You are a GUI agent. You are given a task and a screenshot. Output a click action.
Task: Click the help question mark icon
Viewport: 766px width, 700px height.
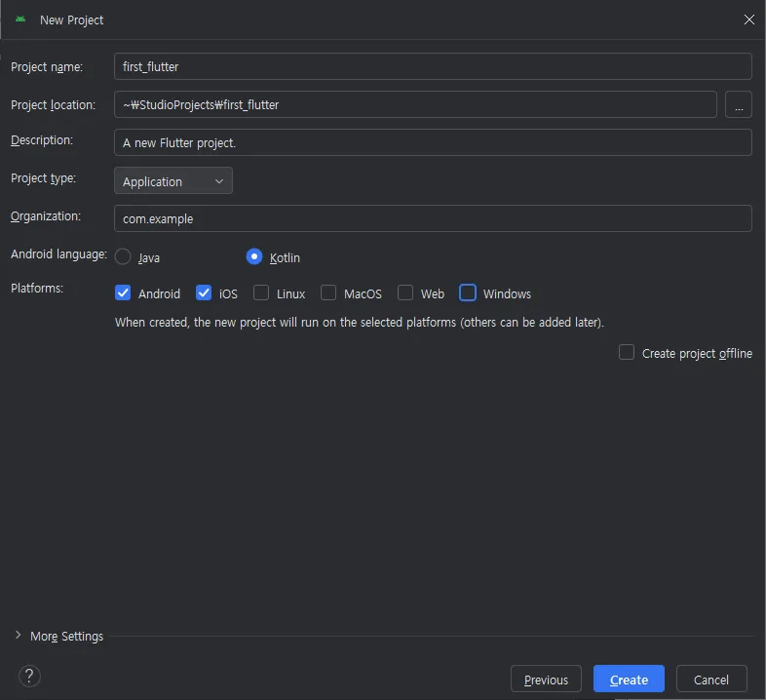pos(29,677)
